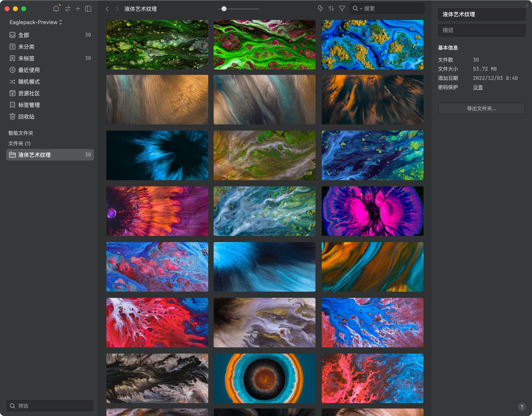The width and height of the screenshot is (532, 416).
Task: Open 回收站 trash in the sidebar
Action: click(x=50, y=116)
